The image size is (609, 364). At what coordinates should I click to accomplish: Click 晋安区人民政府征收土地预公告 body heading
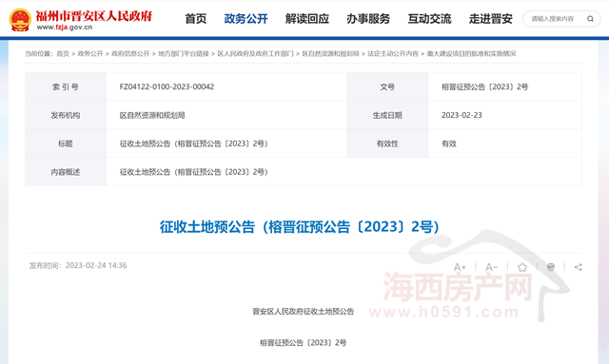303,311
